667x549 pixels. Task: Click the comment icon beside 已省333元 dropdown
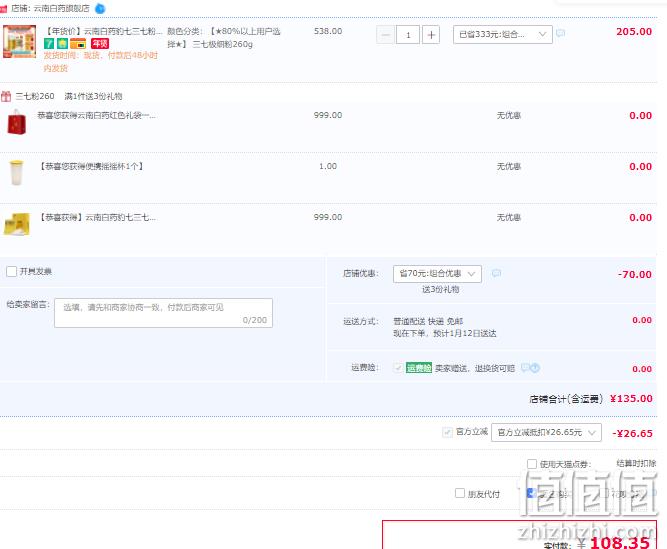[x=561, y=33]
